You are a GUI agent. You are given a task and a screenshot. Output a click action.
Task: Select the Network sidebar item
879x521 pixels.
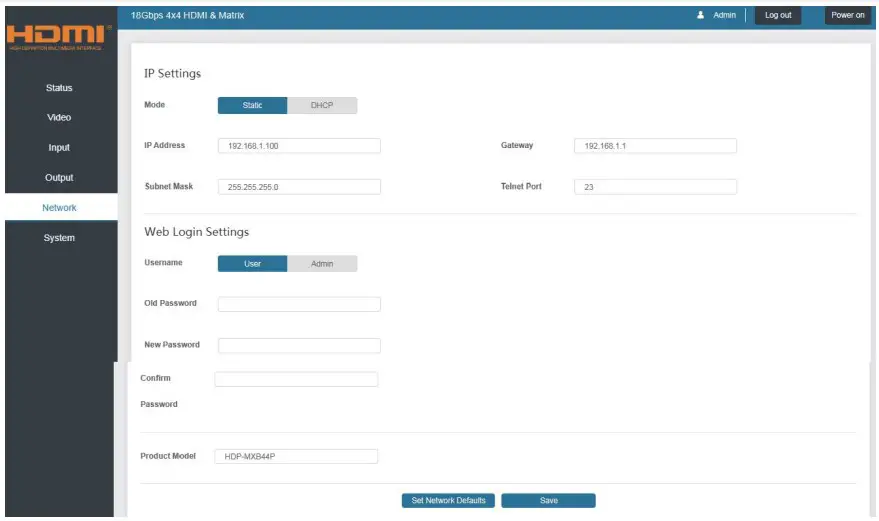click(x=59, y=208)
